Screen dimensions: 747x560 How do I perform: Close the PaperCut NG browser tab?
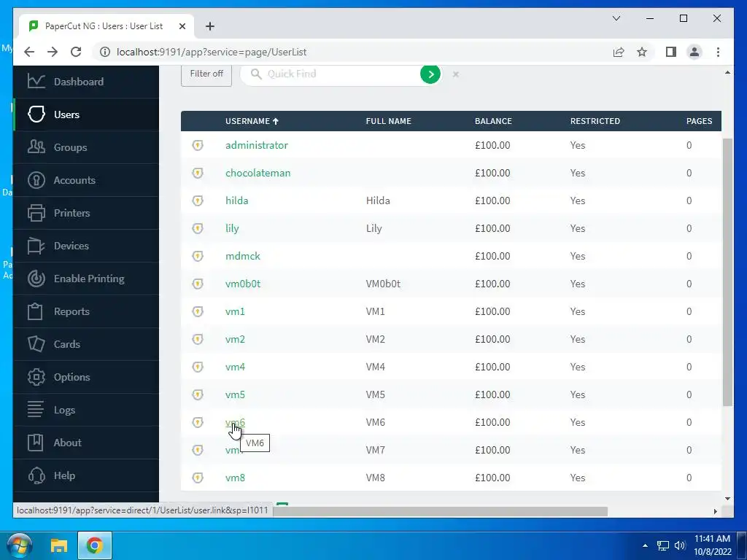tap(182, 26)
